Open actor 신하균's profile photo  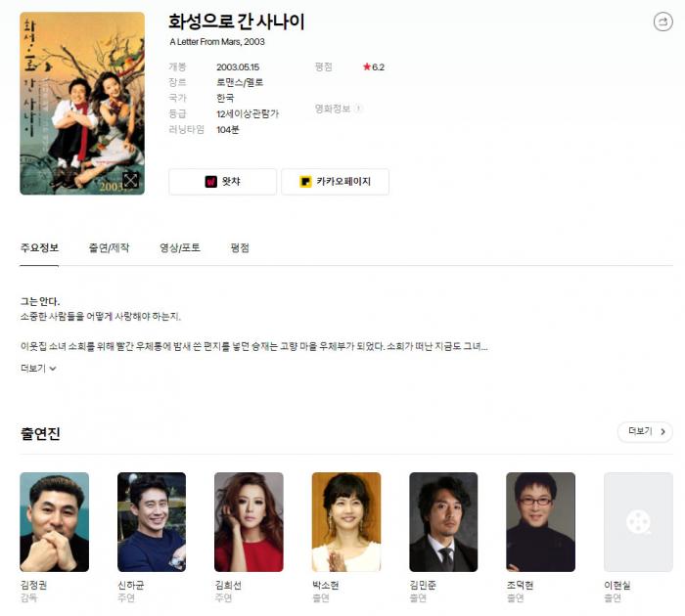(152, 522)
